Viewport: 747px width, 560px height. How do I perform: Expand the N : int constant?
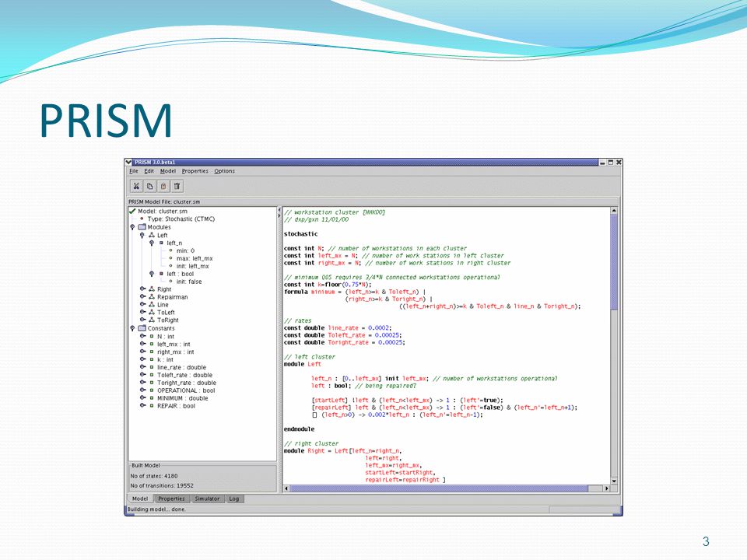tap(142, 336)
